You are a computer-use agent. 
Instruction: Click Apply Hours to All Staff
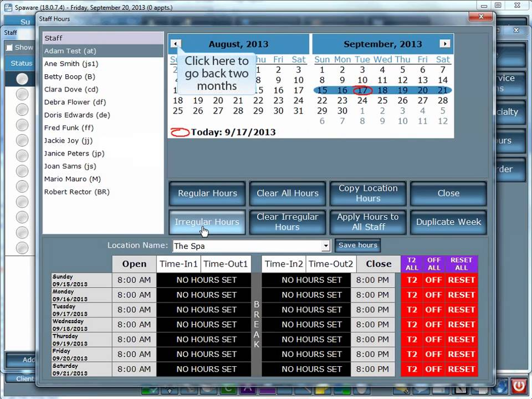point(368,222)
